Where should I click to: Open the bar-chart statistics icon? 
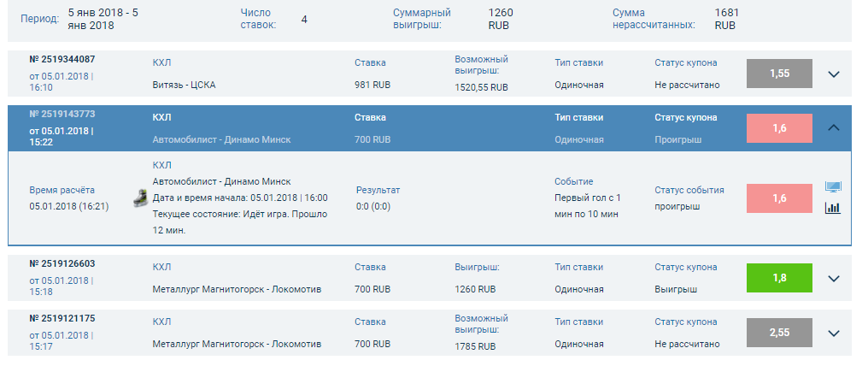point(833,207)
